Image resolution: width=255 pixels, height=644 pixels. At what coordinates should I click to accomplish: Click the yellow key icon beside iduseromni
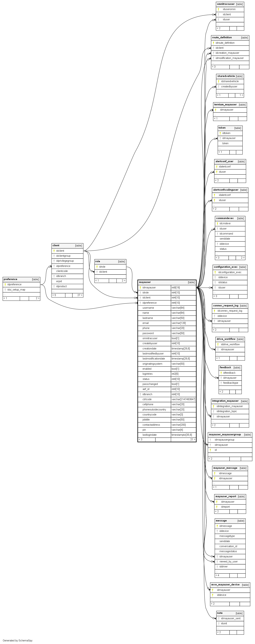tap(218, 9)
